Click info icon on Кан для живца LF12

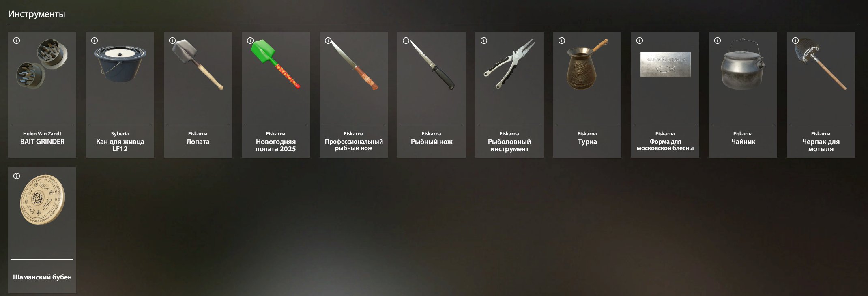[x=95, y=41]
